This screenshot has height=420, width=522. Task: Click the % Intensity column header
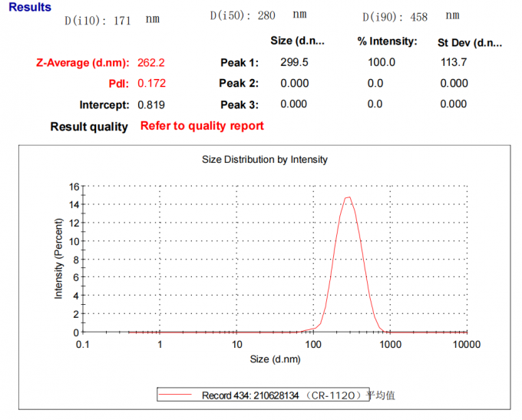coord(387,41)
